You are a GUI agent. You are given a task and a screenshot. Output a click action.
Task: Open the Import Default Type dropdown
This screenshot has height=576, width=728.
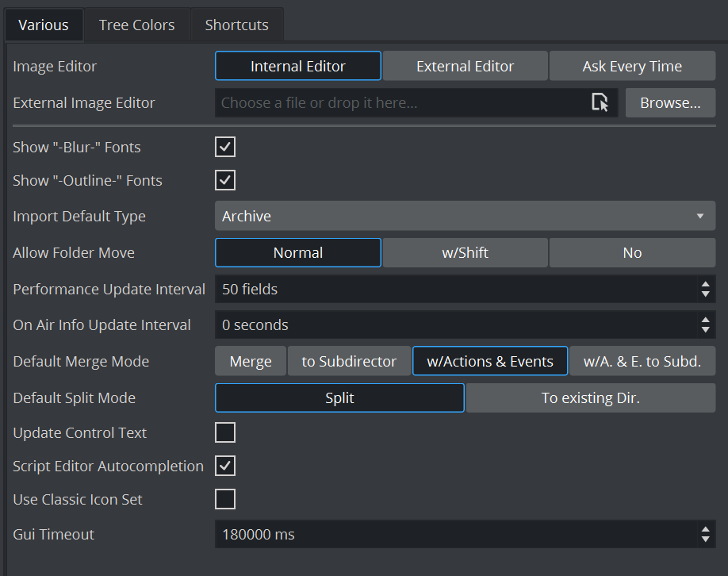click(465, 216)
